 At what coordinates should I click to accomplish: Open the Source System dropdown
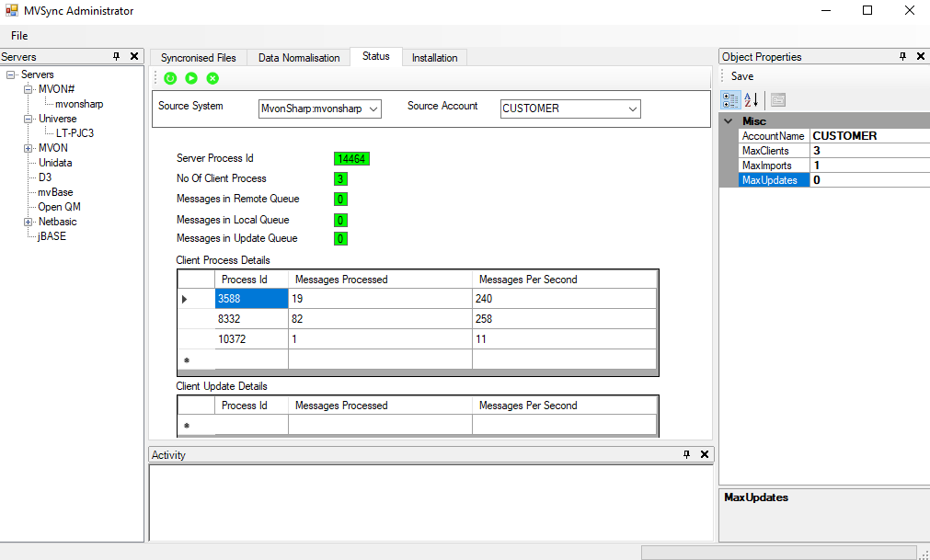click(373, 109)
